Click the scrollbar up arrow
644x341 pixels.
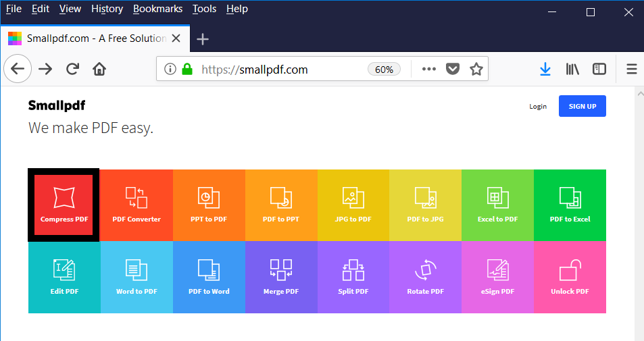[x=640, y=94]
